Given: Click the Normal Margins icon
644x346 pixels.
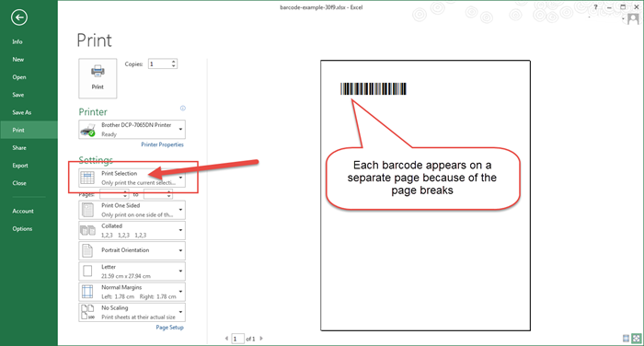Looking at the screenshot, I should tap(87, 292).
